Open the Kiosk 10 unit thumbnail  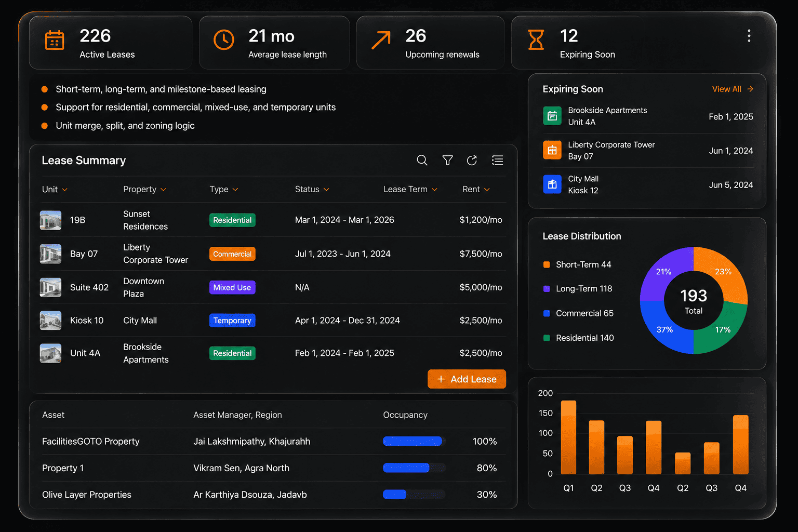pyautogui.click(x=51, y=321)
